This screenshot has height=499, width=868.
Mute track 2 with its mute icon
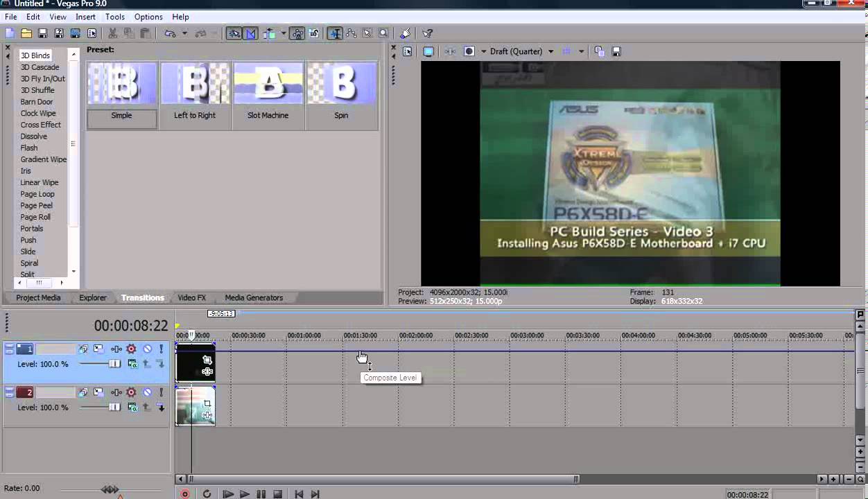147,393
